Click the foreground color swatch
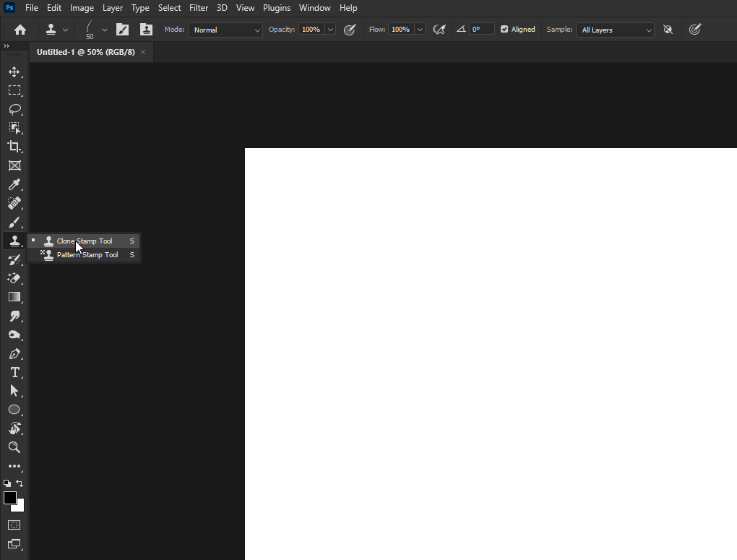The image size is (737, 560). 10,498
